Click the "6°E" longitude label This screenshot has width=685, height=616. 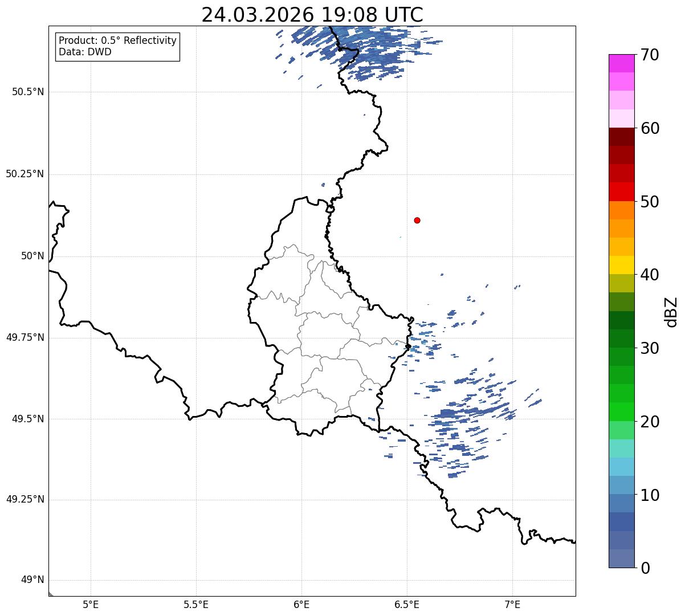[302, 605]
